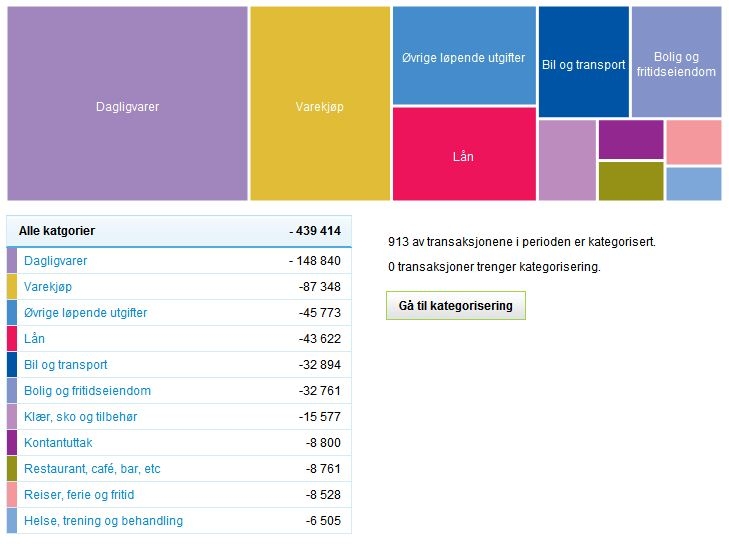
Task: Select the Klær, sko og tilbehør link
Action: point(80,417)
